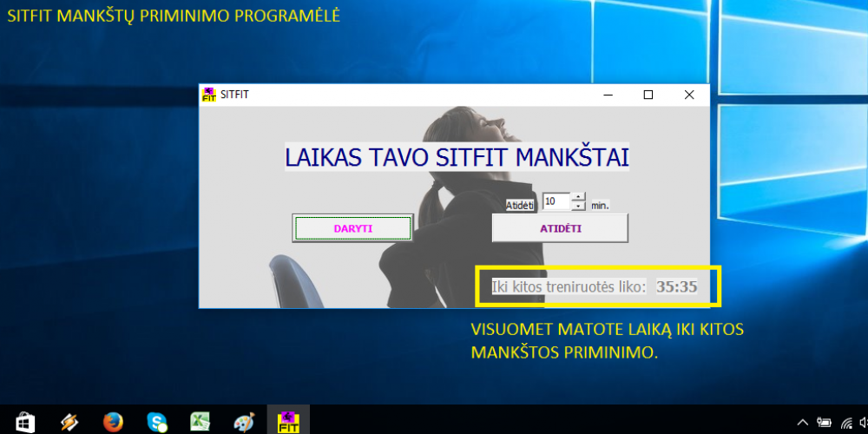This screenshot has width=868, height=434.
Task: Click the DARYTI button
Action: tap(352, 228)
